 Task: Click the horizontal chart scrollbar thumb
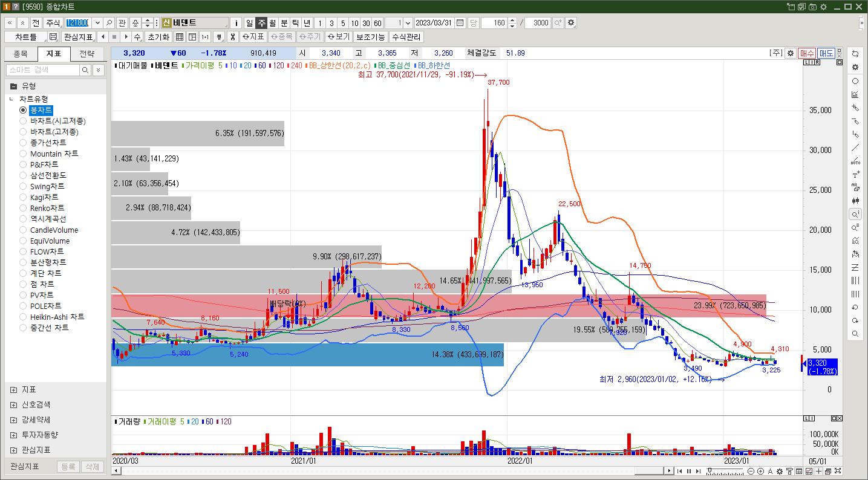tap(648, 471)
